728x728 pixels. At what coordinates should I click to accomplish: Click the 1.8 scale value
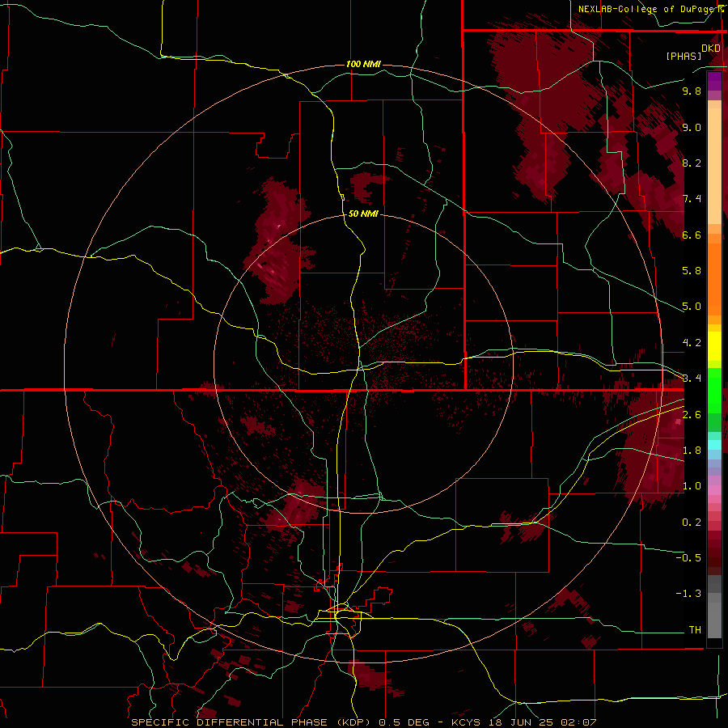tap(692, 451)
